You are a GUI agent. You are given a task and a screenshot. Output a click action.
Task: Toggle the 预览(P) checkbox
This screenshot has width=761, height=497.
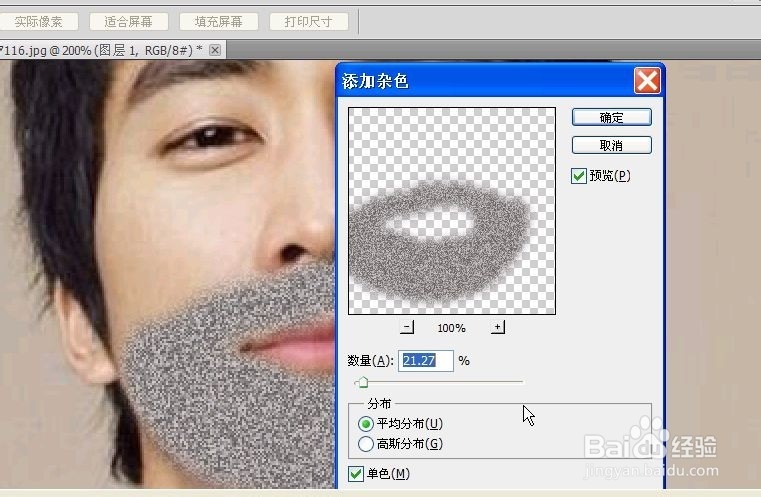tap(579, 176)
